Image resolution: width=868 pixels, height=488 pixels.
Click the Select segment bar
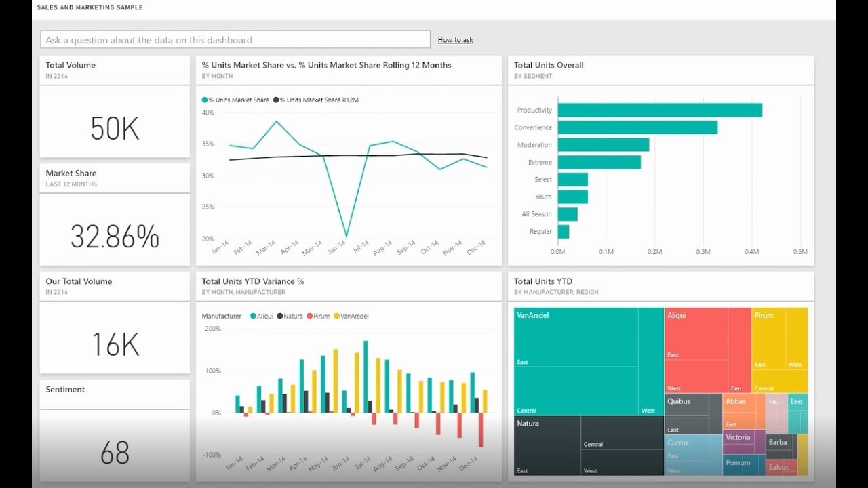click(x=572, y=180)
